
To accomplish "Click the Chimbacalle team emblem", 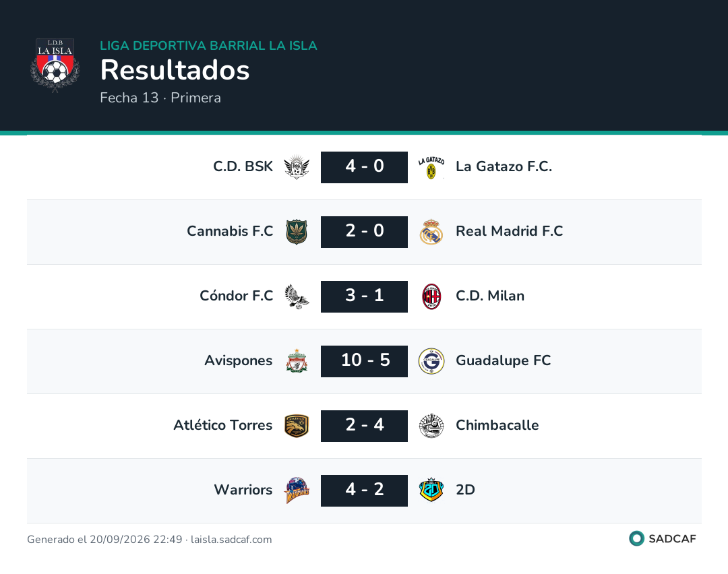I will coord(431,426).
